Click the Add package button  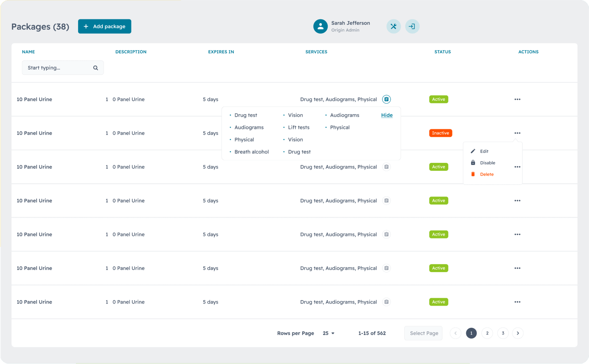105,26
